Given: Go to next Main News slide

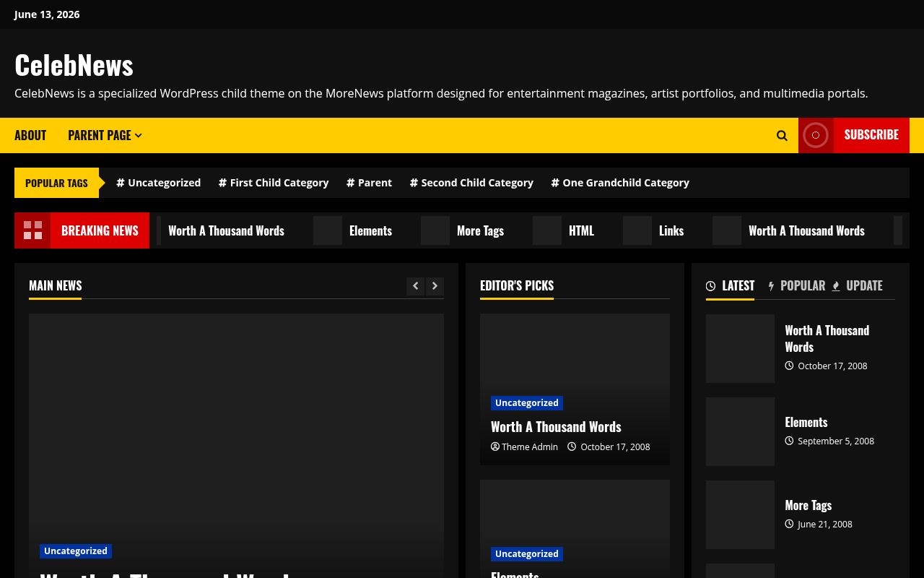Looking at the screenshot, I should [x=435, y=286].
